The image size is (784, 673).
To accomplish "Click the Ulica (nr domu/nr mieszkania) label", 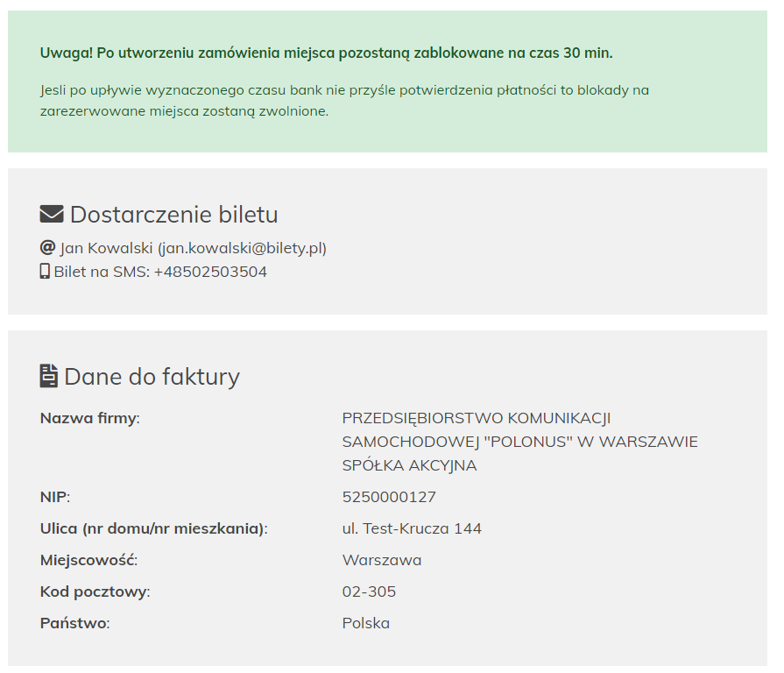I will click(154, 528).
